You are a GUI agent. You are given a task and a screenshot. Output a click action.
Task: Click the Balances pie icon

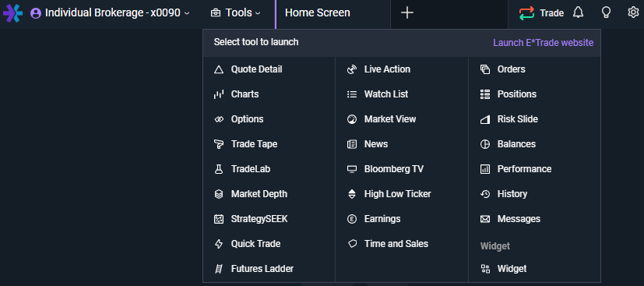tap(485, 144)
